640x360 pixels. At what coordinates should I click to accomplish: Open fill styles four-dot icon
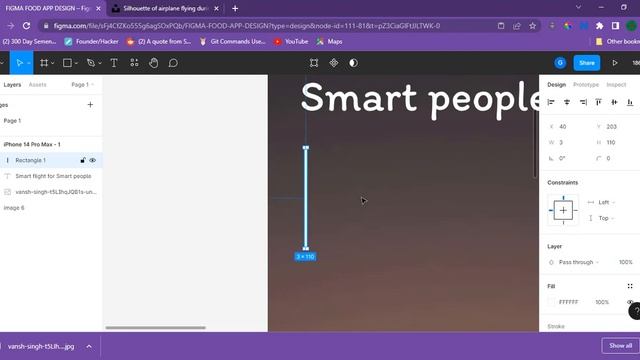[x=630, y=286]
